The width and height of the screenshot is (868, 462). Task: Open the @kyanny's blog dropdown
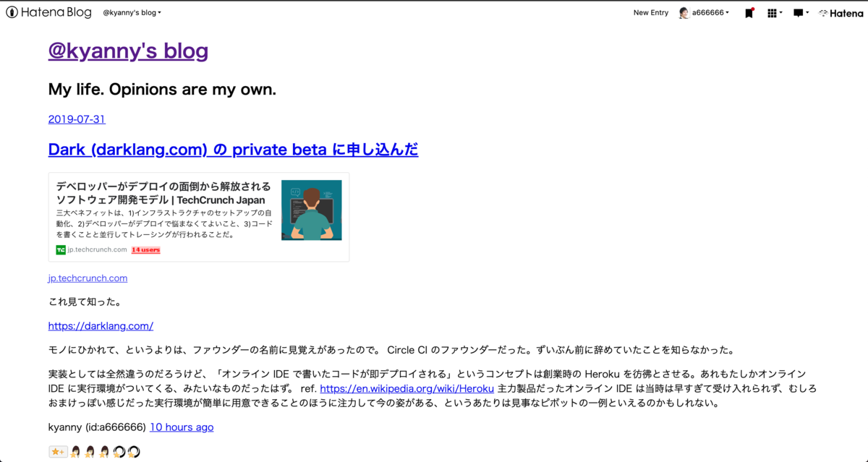131,12
